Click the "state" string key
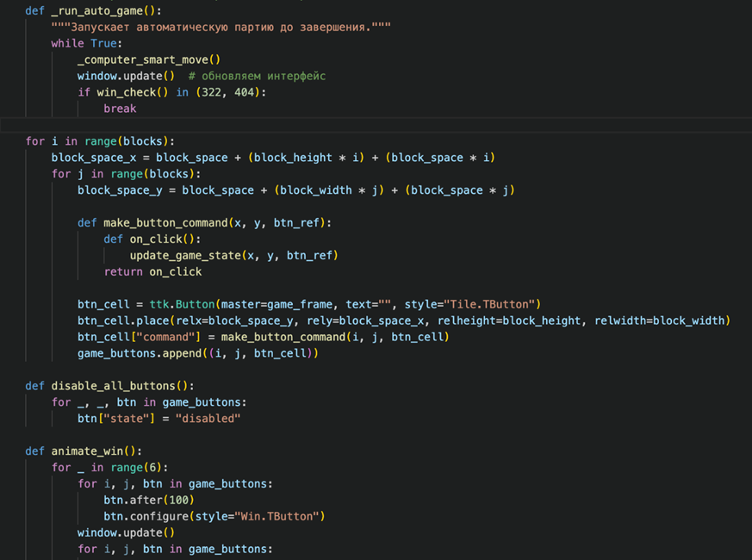Screen dimensions: 752x560 point(126,419)
